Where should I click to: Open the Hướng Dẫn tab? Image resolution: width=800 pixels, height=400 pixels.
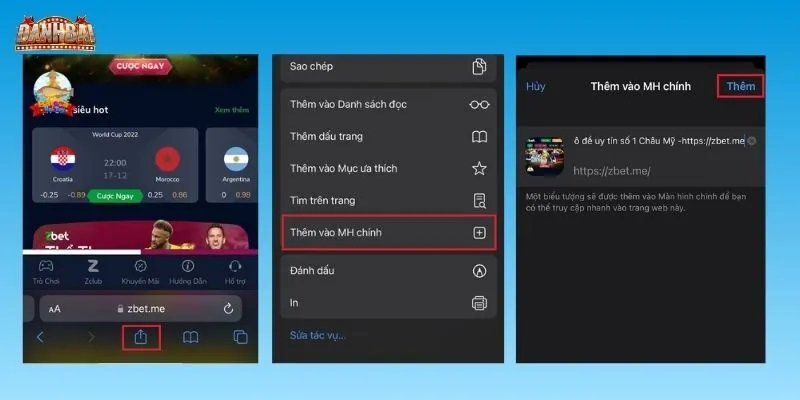188,272
